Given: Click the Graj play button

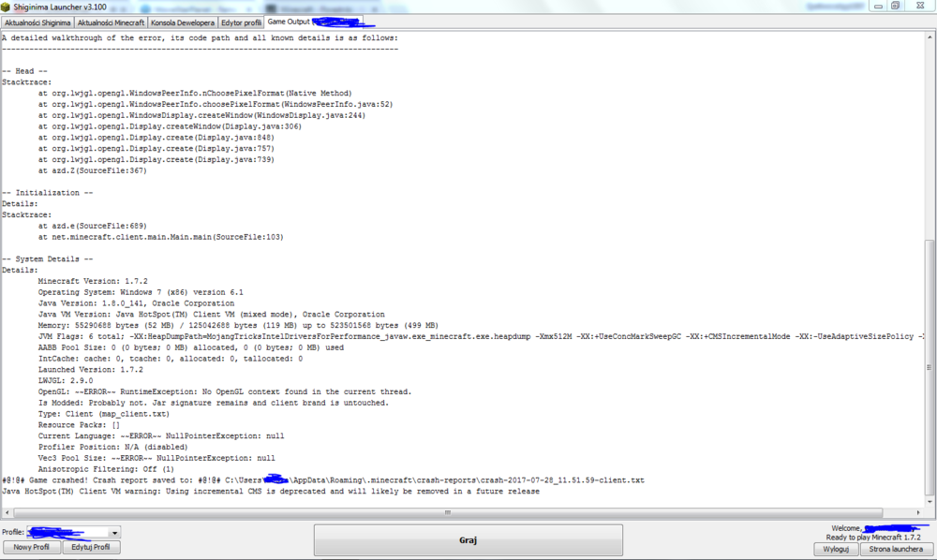Looking at the screenshot, I should coord(468,539).
